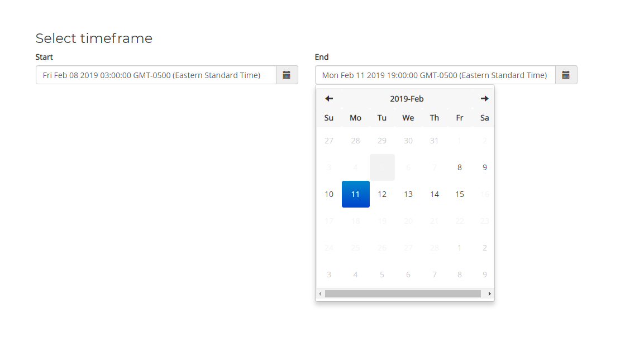Choose February 12 in the calendar
Viewport: 644px width, 361px height.
tap(382, 194)
